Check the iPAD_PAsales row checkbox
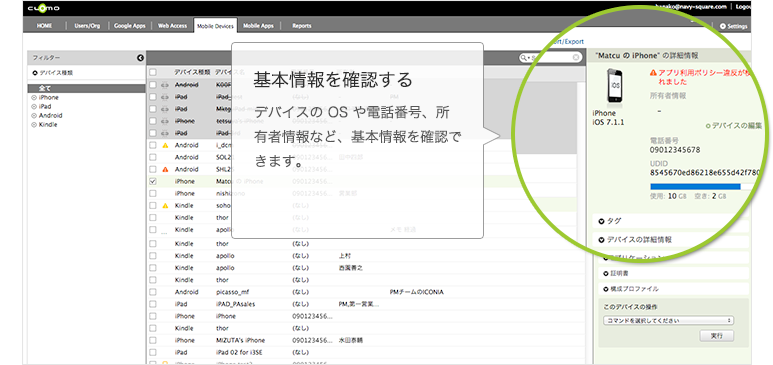773x365 pixels. (153, 304)
